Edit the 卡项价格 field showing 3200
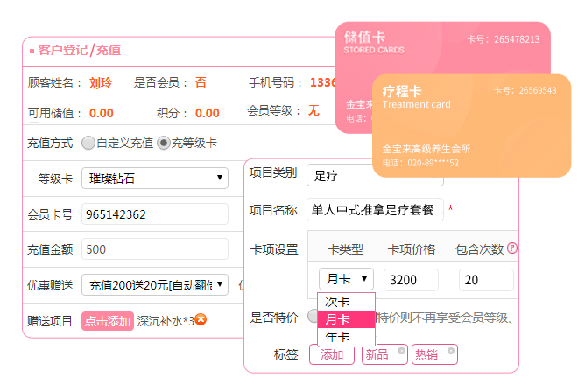 point(412,280)
